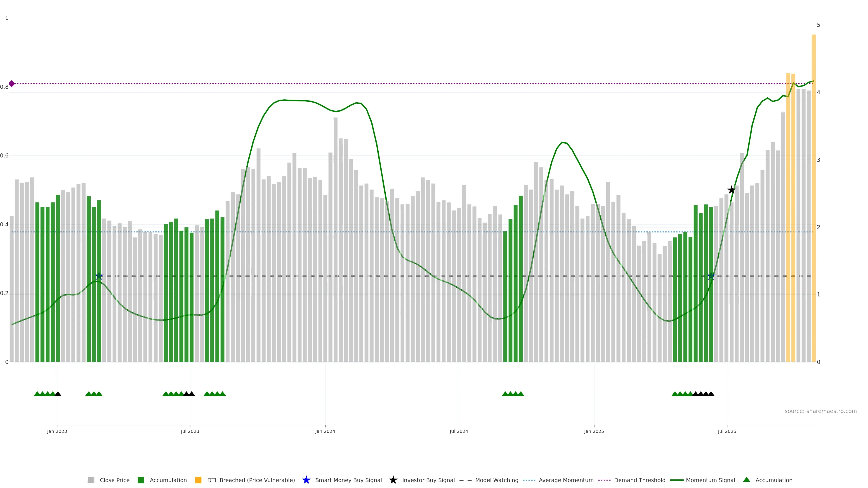Click the Jul 2025 x-axis label
The height and width of the screenshot is (488, 868).
pyautogui.click(x=727, y=431)
